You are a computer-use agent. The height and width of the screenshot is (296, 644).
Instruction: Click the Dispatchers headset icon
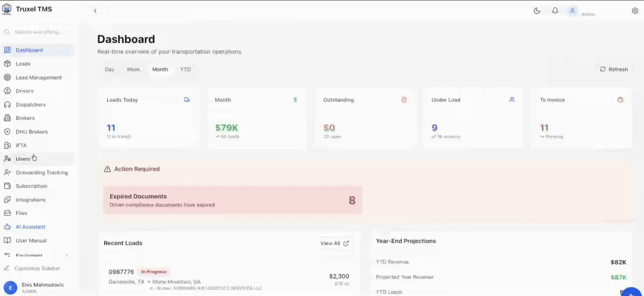[8, 104]
